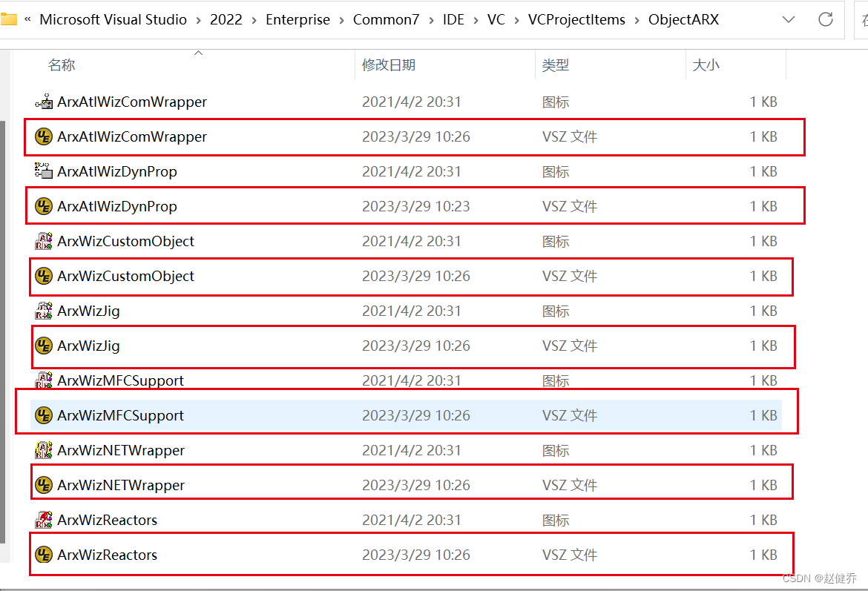868x591 pixels.
Task: Select ArxWizJig VSZ 文件 file name
Action: 88,346
